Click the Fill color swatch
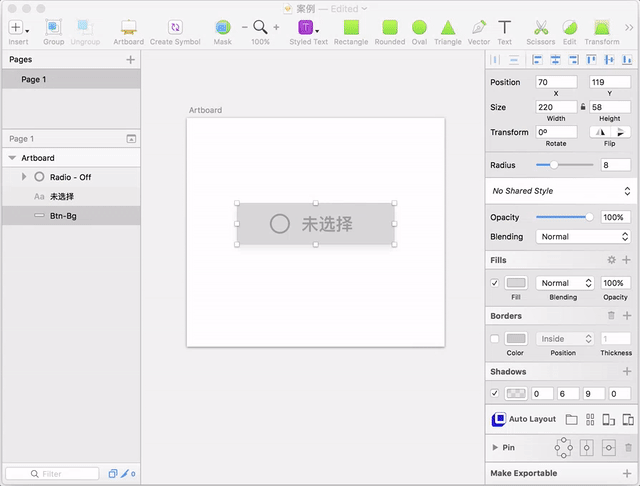The height and width of the screenshot is (486, 640). coord(516,283)
